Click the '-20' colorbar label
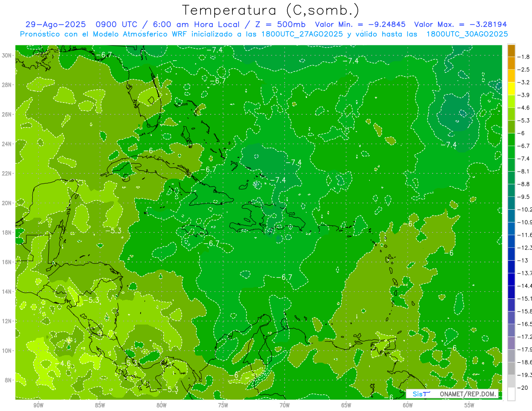 [x=523, y=388]
